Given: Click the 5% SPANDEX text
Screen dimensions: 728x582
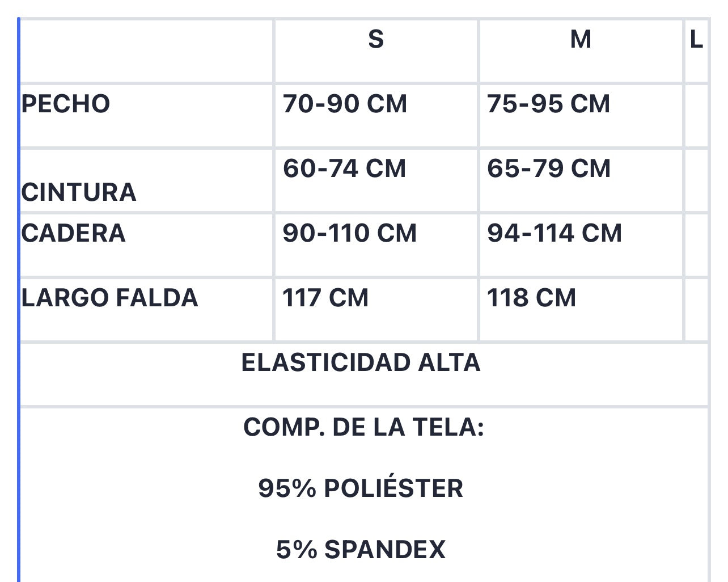Looking at the screenshot, I should 361,550.
